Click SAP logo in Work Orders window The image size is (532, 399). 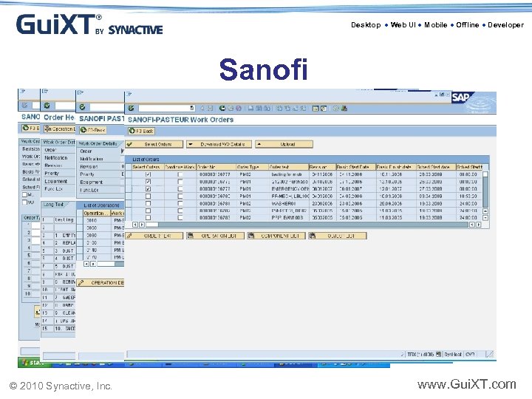click(x=461, y=98)
